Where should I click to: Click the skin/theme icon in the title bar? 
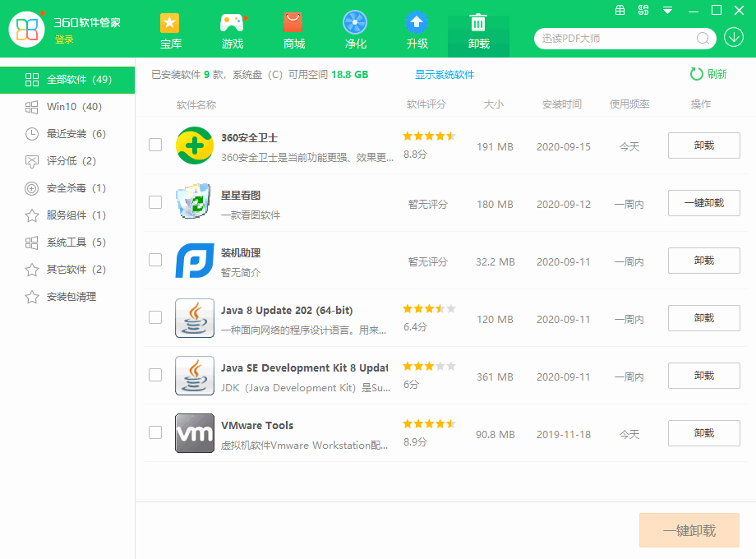(645, 12)
